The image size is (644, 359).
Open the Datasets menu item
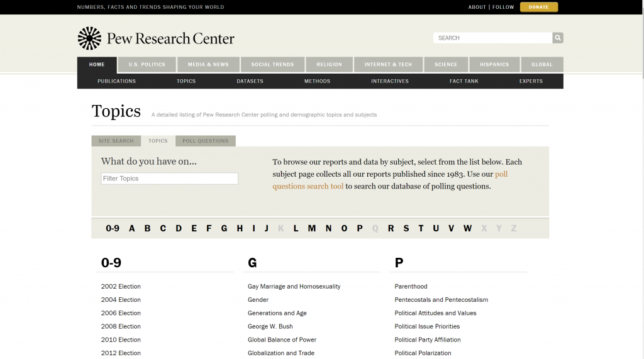pyautogui.click(x=250, y=81)
